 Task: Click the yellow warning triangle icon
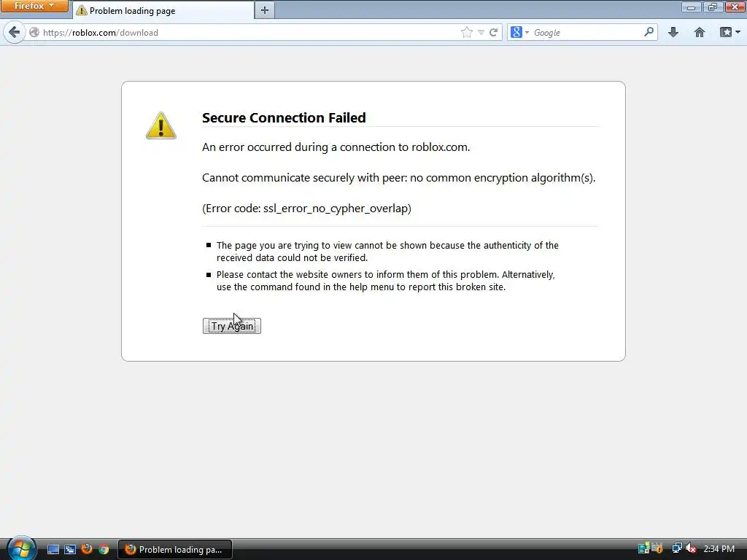tap(161, 125)
